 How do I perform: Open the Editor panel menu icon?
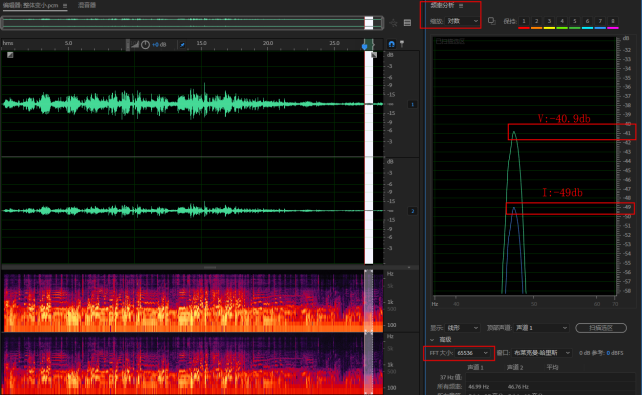click(65, 6)
